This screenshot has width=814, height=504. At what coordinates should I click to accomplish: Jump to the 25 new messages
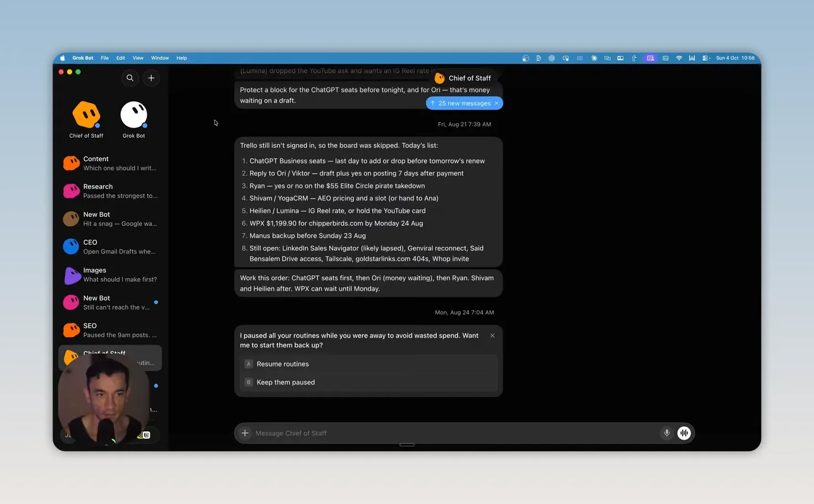click(460, 103)
